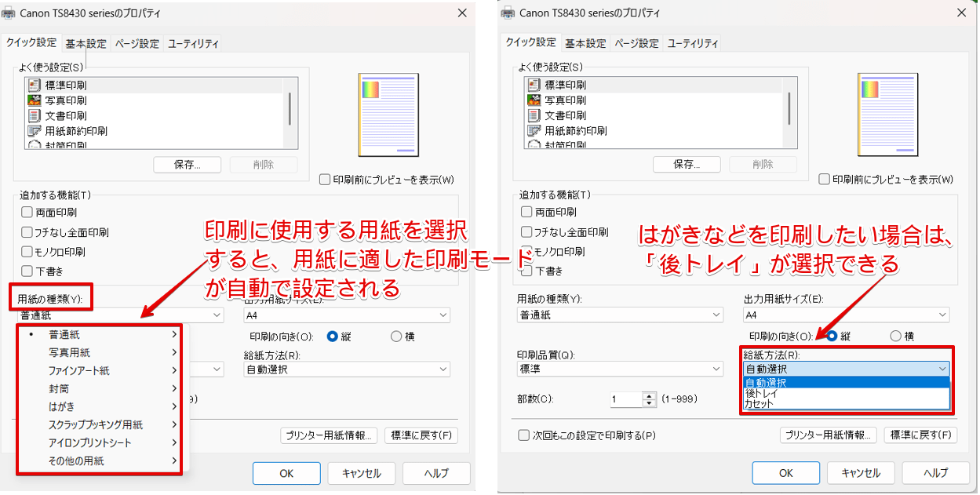Click the preview image in the right dialog
Screen dimensions: 980x495
[x=887, y=115]
